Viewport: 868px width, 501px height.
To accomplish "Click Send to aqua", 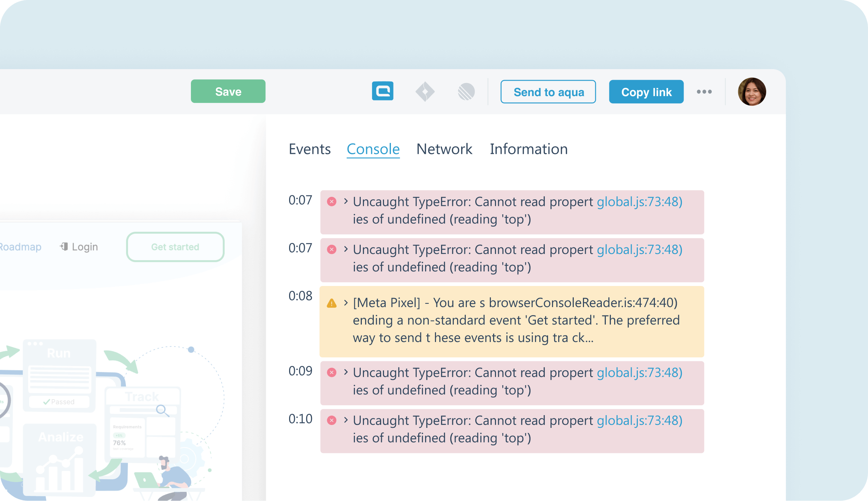I will 548,92.
